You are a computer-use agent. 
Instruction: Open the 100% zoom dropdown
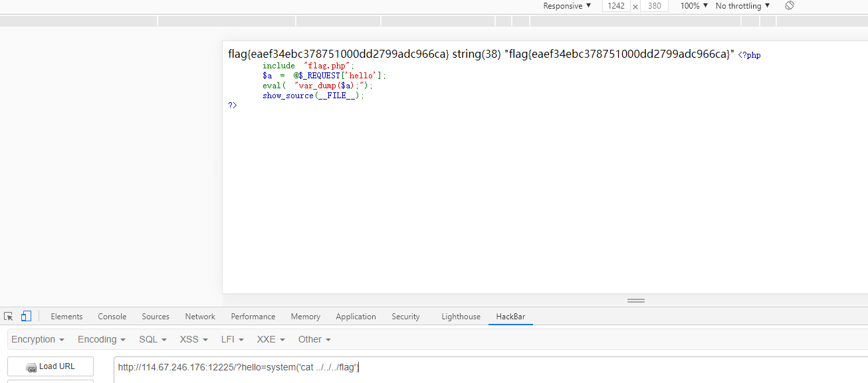click(694, 6)
